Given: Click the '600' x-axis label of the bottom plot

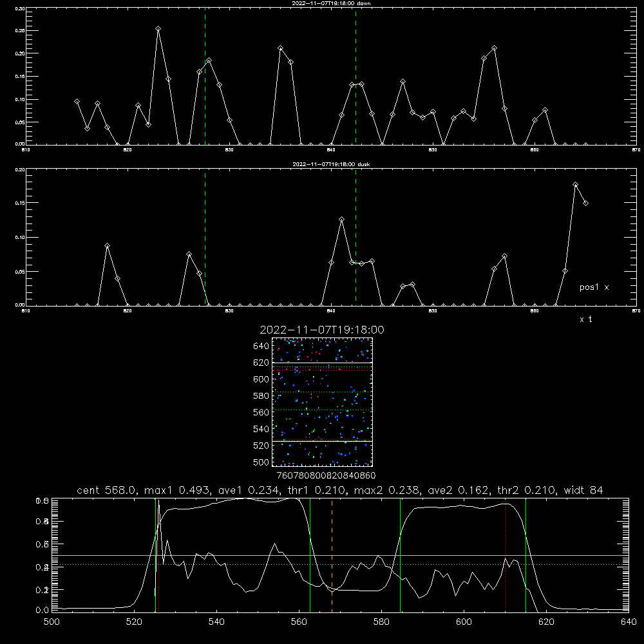Looking at the screenshot, I should point(464,622).
